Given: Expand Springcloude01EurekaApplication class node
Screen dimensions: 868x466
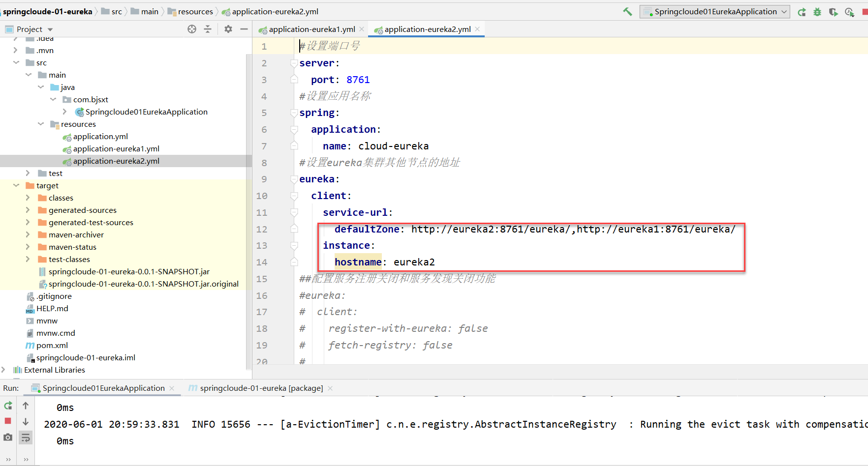Looking at the screenshot, I should pyautogui.click(x=65, y=112).
